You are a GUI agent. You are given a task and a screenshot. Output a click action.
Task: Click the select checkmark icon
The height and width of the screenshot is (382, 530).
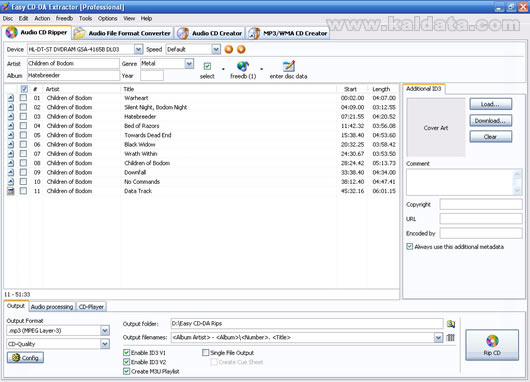tap(207, 66)
